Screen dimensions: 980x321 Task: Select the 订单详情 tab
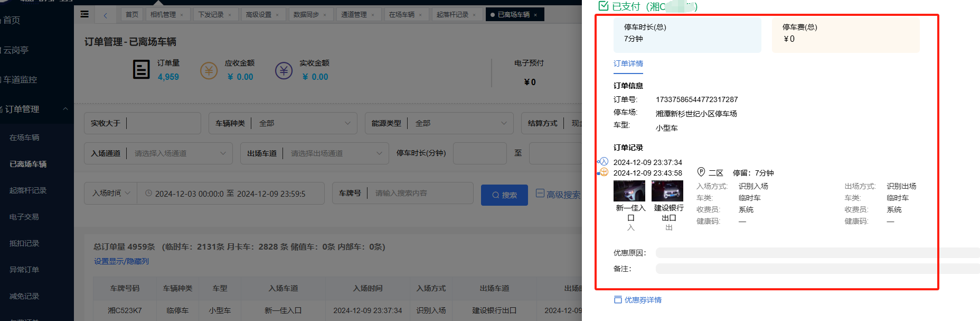tap(628, 63)
